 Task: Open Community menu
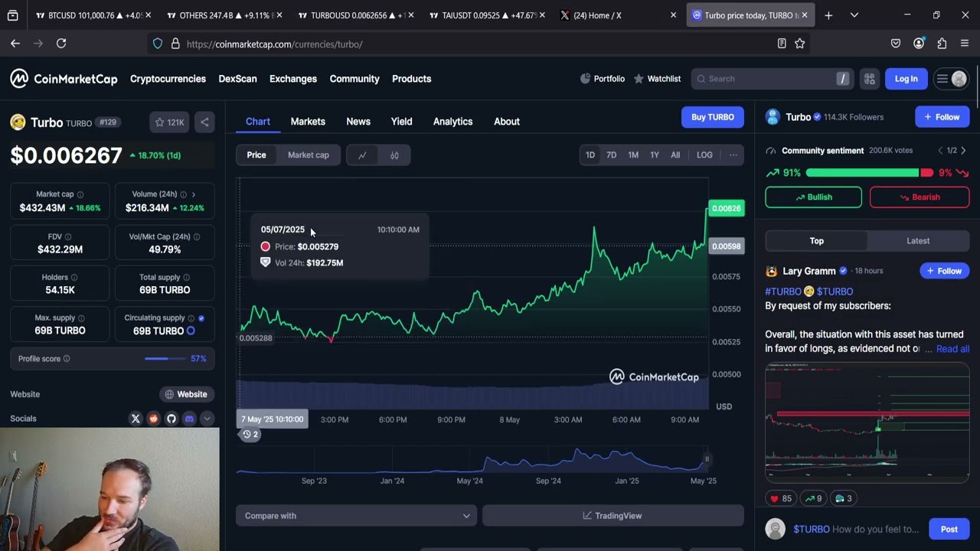[x=354, y=79]
